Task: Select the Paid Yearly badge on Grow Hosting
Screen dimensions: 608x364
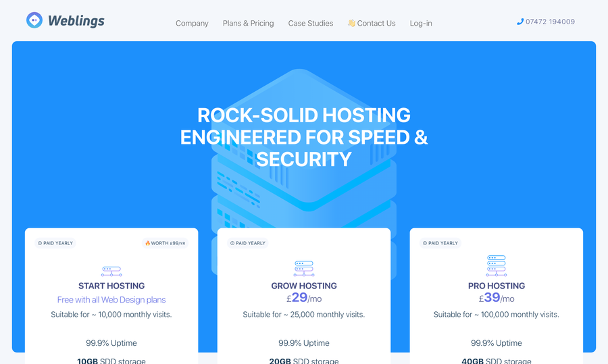Action: [247, 243]
